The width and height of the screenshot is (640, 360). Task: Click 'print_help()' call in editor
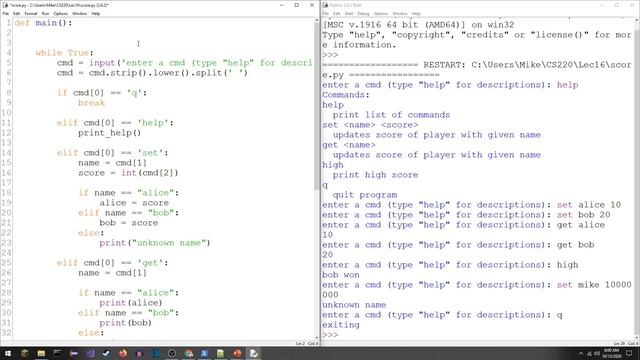point(109,133)
